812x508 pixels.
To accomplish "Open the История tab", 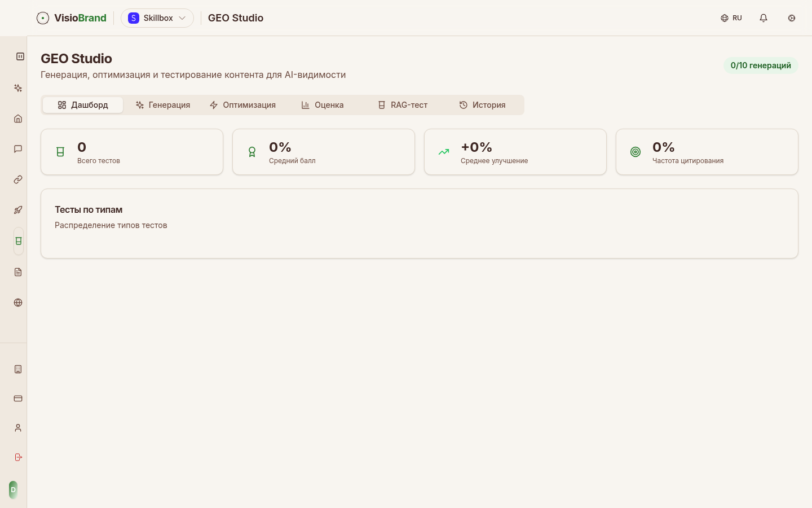I will 482,105.
